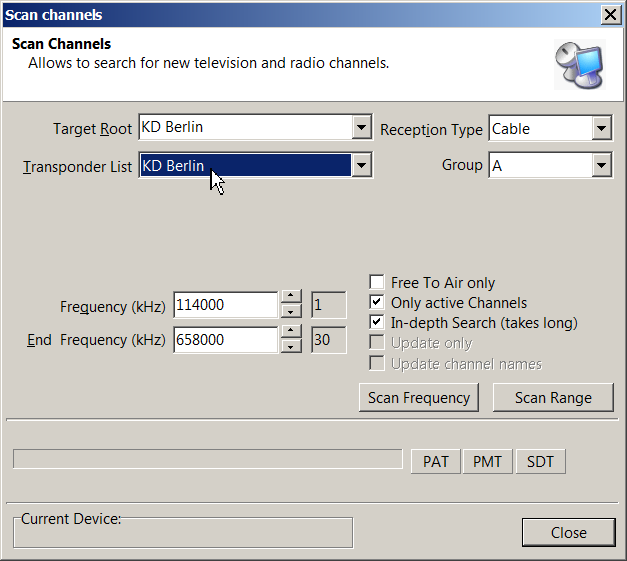627x561 pixels.
Task: Enable the Free To Air only checkbox
Action: tap(377, 283)
